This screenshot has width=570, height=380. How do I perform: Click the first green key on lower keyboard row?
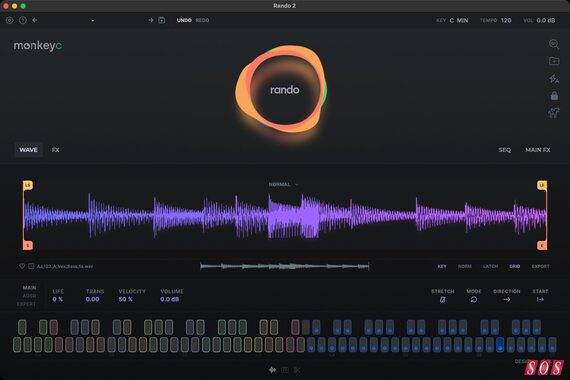(17, 344)
